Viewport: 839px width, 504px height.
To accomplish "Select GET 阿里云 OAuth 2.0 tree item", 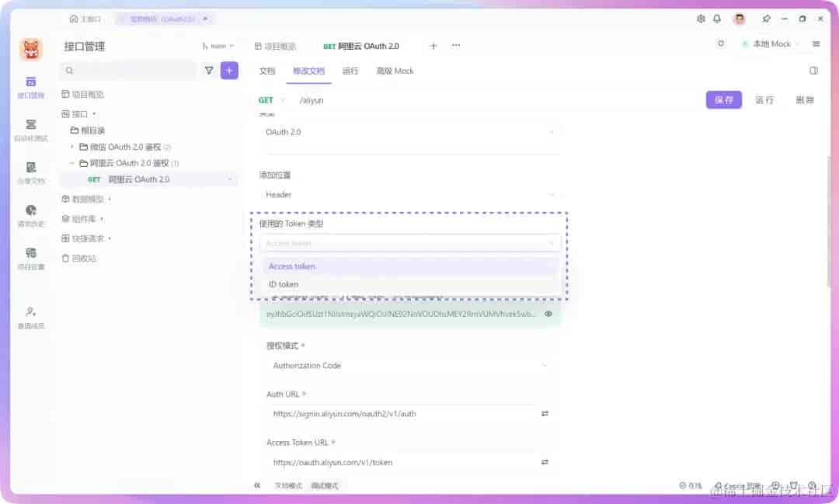I will pyautogui.click(x=150, y=179).
